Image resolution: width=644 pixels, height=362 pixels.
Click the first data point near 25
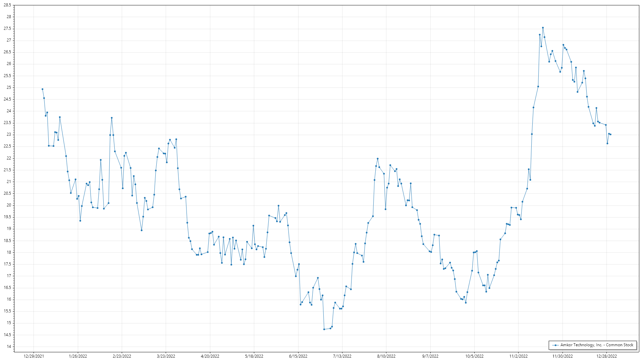tap(42, 89)
